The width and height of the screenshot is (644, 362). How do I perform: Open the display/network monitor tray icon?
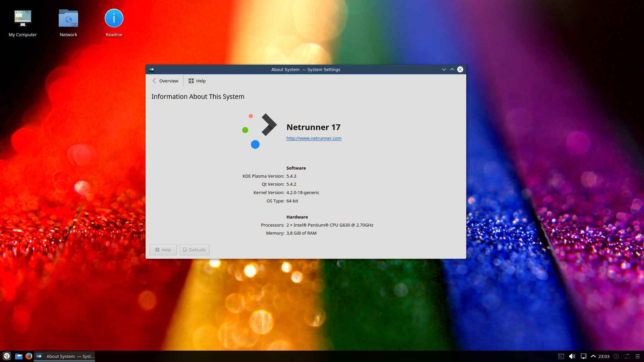point(584,356)
